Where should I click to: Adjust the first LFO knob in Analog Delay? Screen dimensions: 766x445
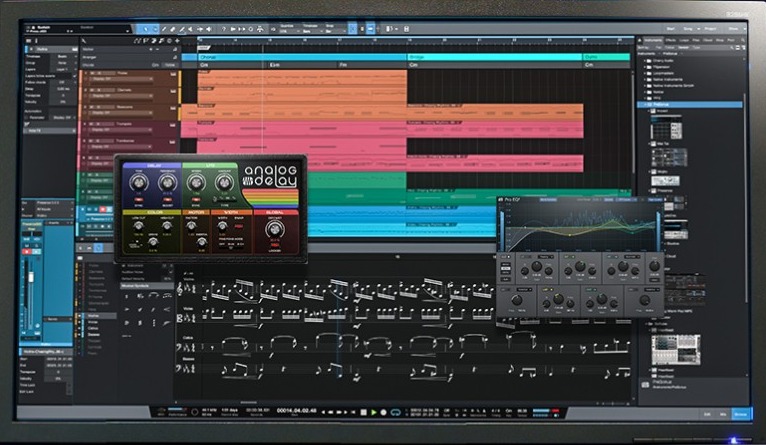(195, 181)
